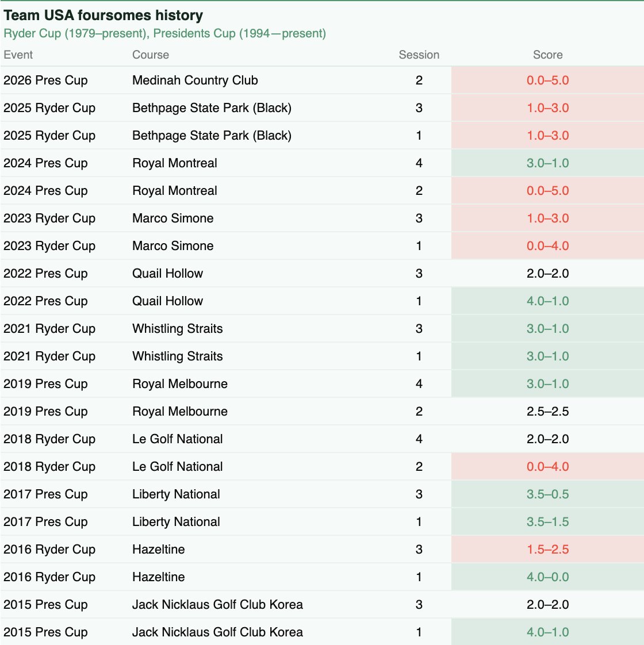Screen dimensions: 644x645
Task: Click Quail Hollow in the session 3 row
Action: [167, 273]
